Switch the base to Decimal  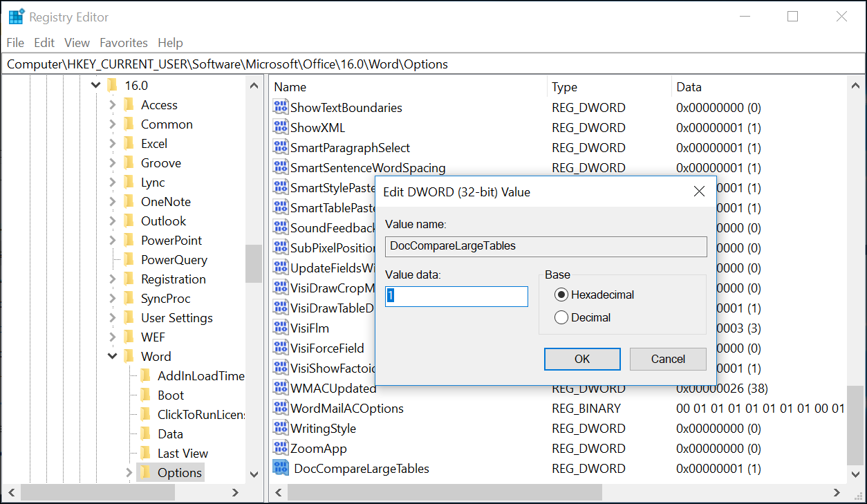point(560,317)
